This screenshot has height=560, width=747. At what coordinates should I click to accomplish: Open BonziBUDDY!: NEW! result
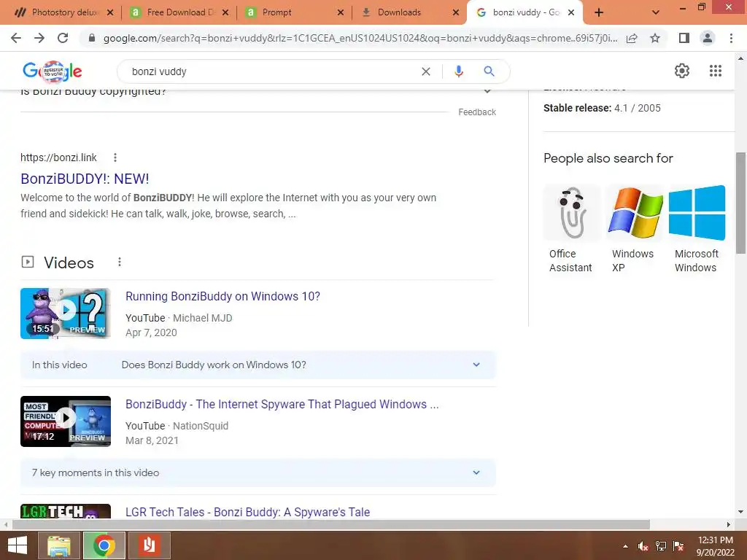coord(85,179)
